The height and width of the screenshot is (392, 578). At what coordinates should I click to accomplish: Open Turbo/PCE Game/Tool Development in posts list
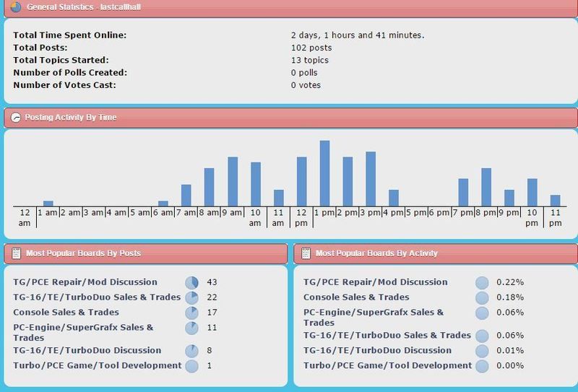click(x=97, y=365)
